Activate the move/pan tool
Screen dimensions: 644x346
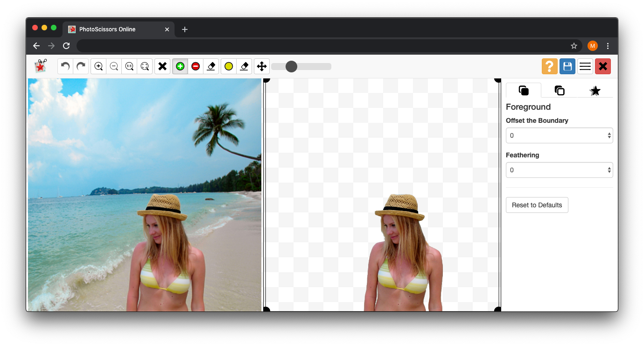coord(262,66)
